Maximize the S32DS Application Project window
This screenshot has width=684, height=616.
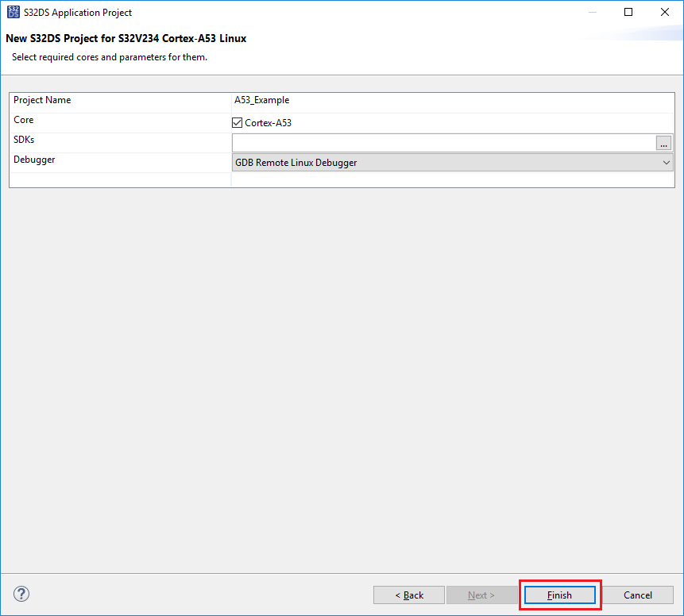pyautogui.click(x=628, y=12)
